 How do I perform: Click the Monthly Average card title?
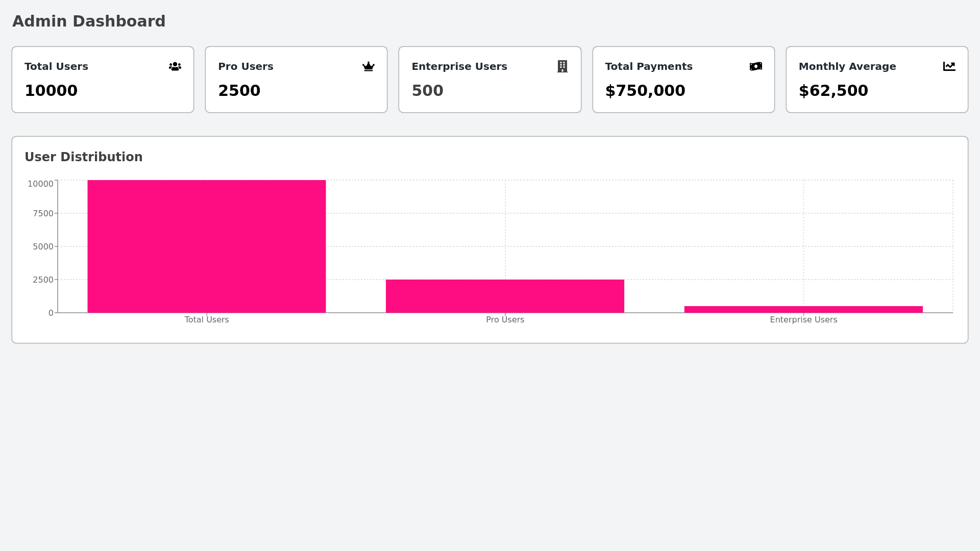(x=847, y=67)
